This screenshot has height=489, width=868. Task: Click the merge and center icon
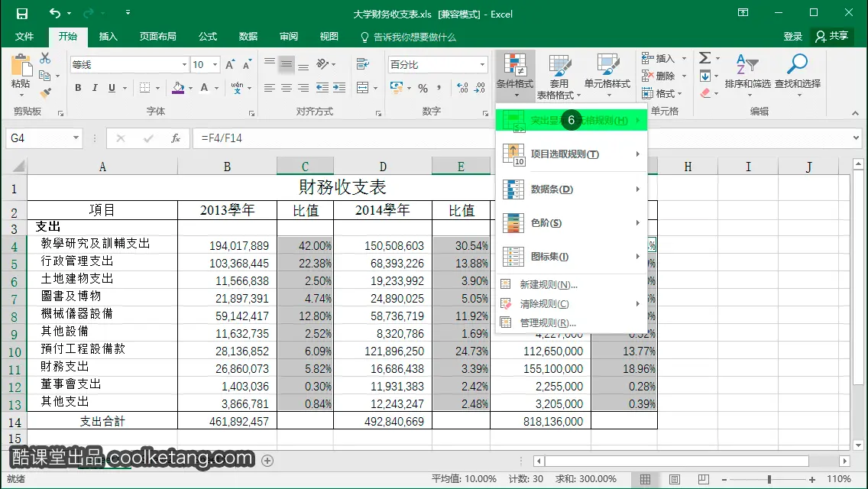(363, 88)
